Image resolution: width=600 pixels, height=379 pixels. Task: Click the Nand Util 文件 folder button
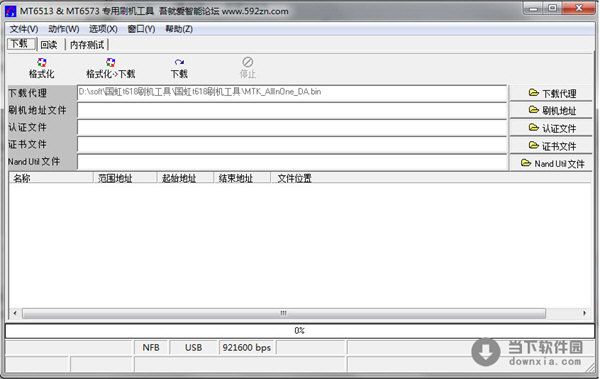pos(551,163)
